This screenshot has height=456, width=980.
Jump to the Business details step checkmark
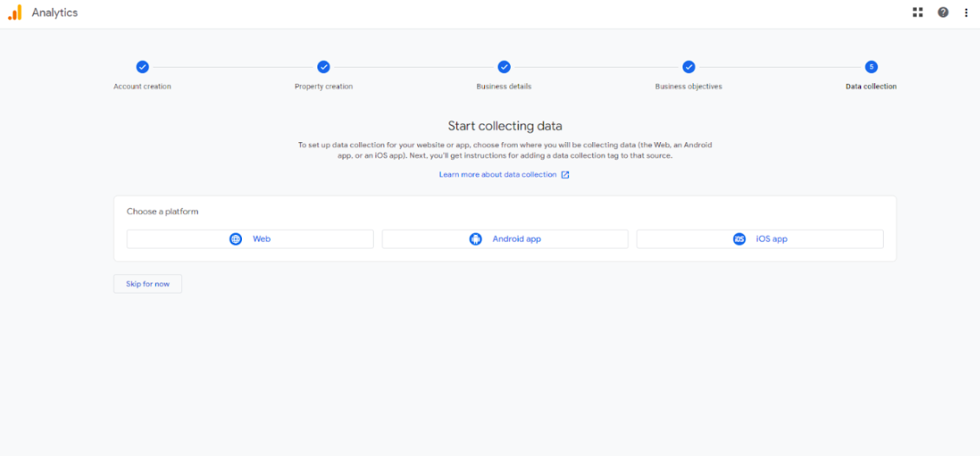tap(504, 67)
